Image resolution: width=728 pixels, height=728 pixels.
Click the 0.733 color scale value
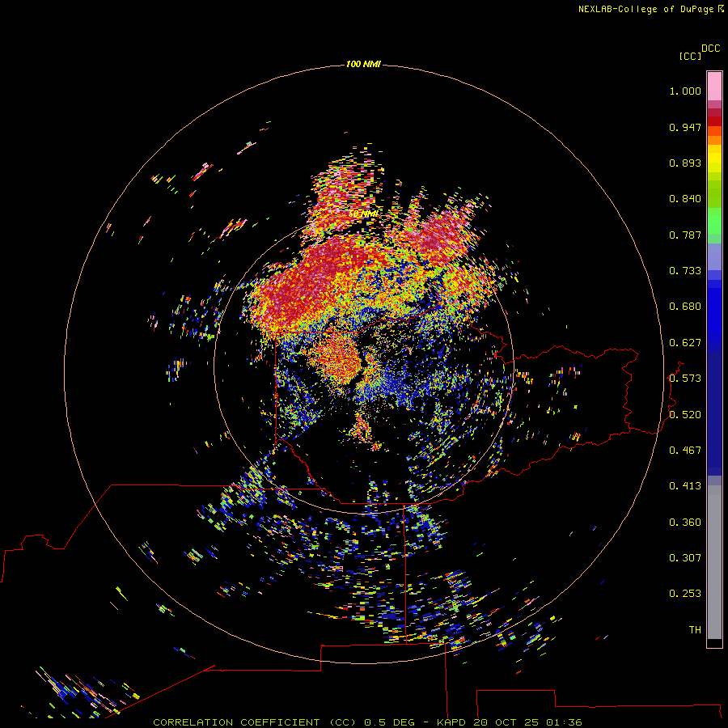pos(685,271)
